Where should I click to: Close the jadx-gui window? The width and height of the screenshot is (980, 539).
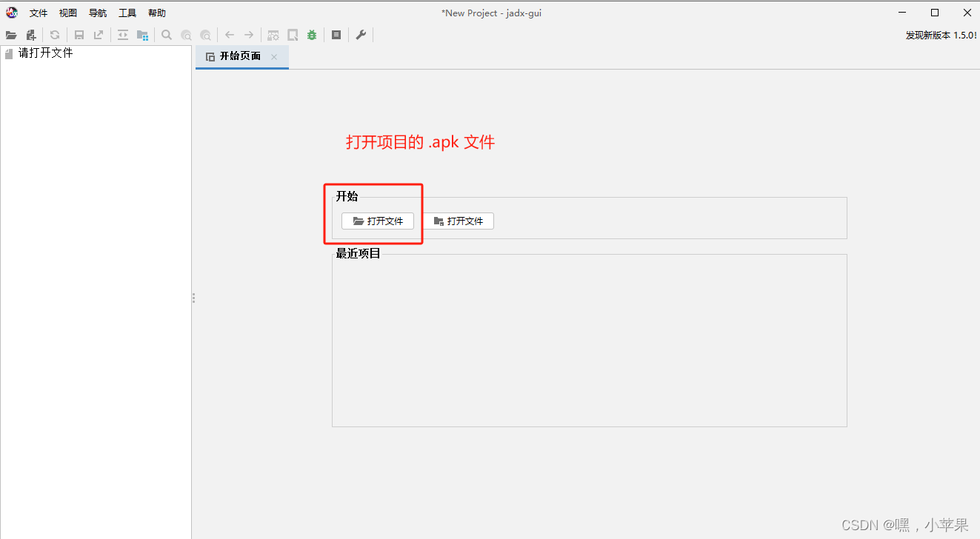click(x=967, y=13)
